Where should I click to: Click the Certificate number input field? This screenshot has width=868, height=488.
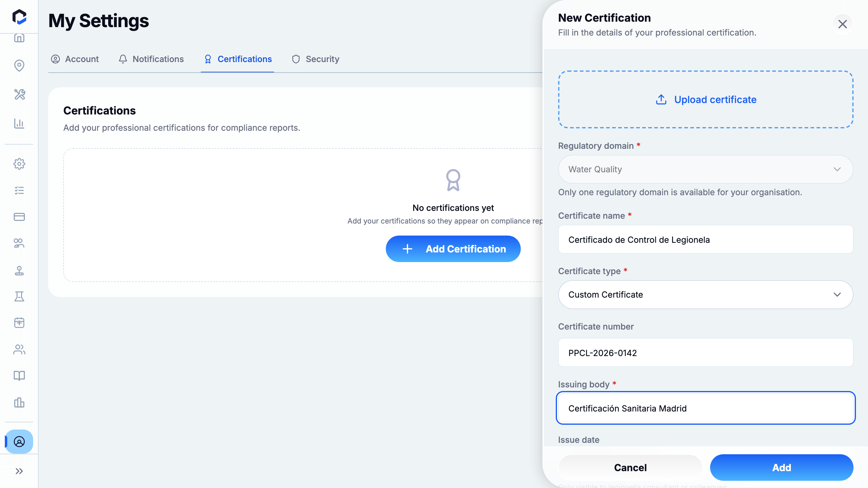click(x=706, y=353)
